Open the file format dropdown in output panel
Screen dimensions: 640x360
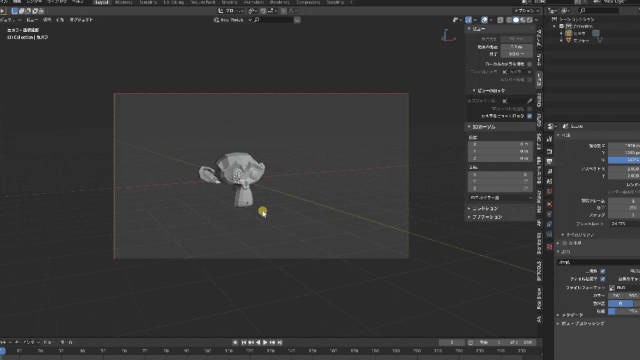624,288
